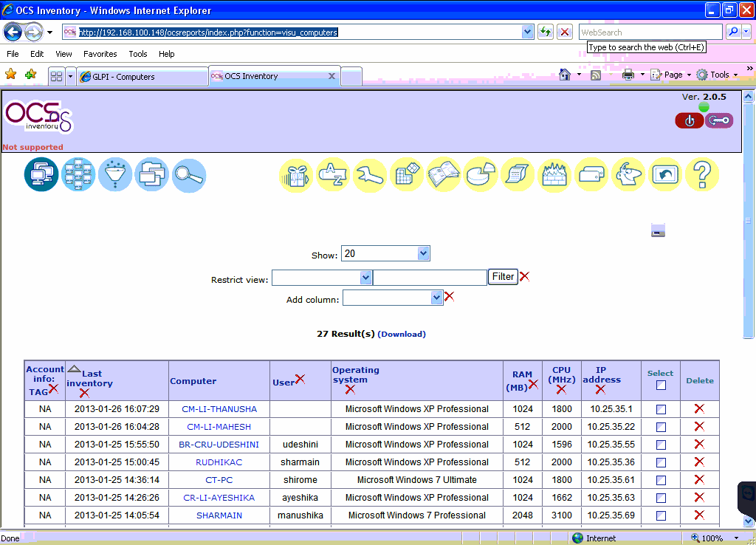756x545 pixels.
Task: Open the label tag icon
Action: pyautogui.click(x=591, y=174)
